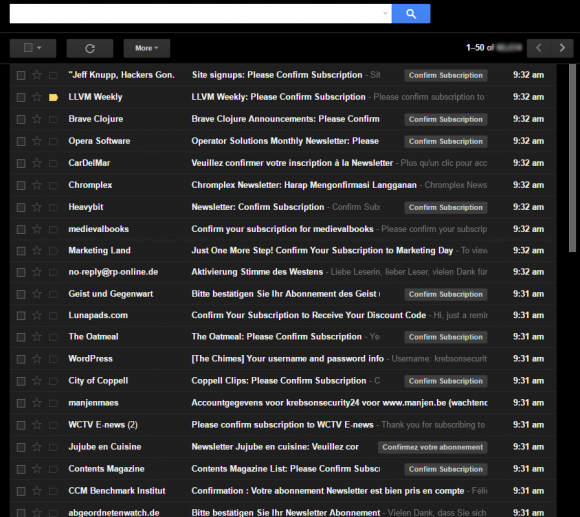Select the Chromplex email checkbox
The height and width of the screenshot is (517, 580).
[21, 185]
